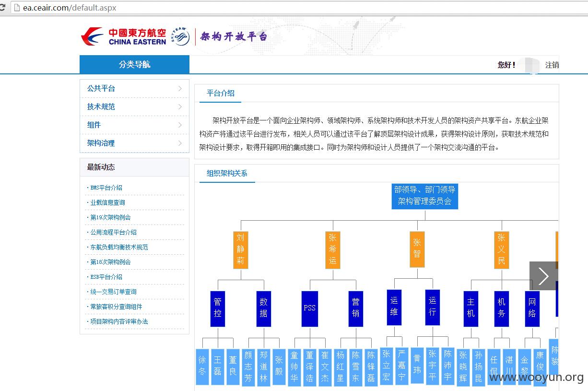Viewport: 588px width, 391px height.
Task: Select the 陈雪东 member box
Action: pyautogui.click(x=356, y=367)
